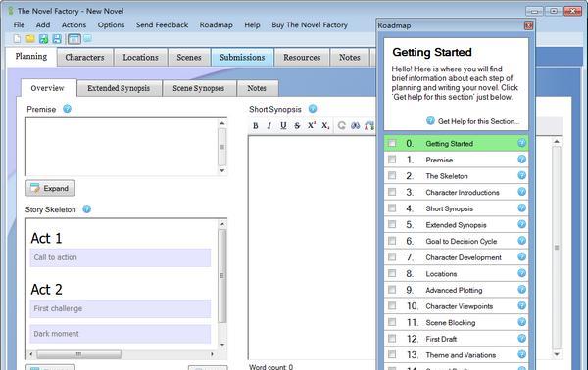Screen dimensions: 588x370
Task: Click help icon on Goal to Decision Cycle row
Action: click(521, 241)
